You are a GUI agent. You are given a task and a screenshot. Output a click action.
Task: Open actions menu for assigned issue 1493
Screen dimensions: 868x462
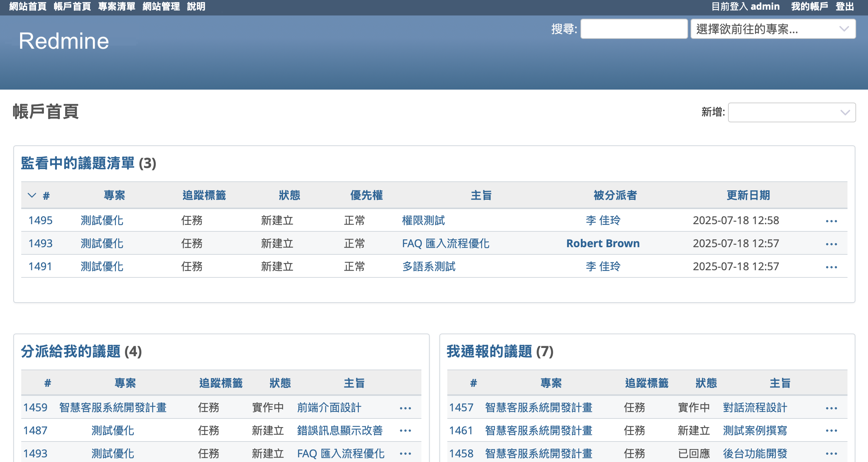[405, 454]
